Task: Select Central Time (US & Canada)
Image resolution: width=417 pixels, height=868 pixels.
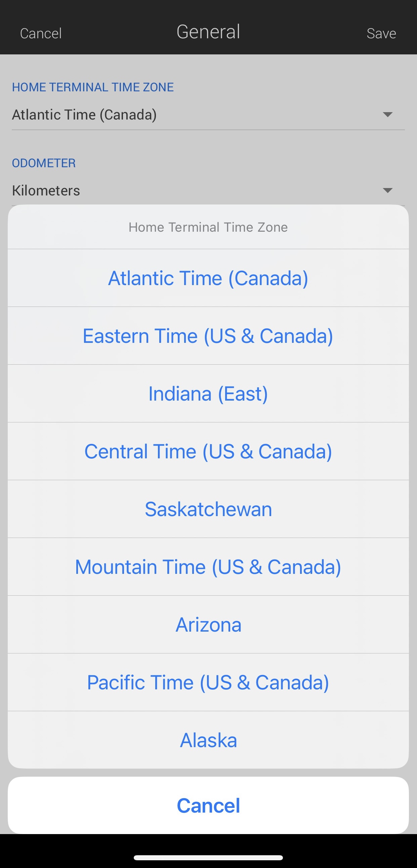Action: click(x=208, y=451)
